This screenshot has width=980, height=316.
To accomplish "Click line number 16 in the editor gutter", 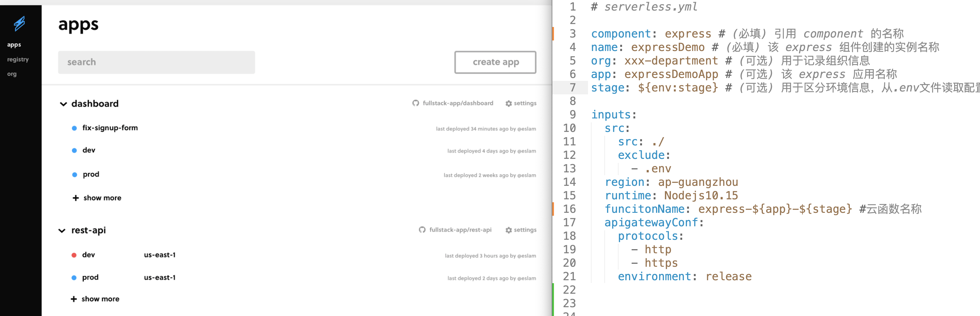I will point(570,209).
